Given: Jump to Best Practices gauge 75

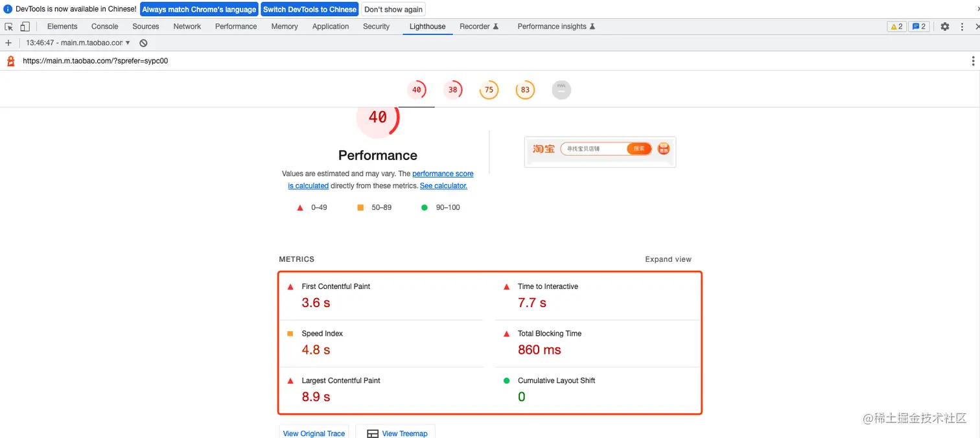Looking at the screenshot, I should [x=489, y=90].
